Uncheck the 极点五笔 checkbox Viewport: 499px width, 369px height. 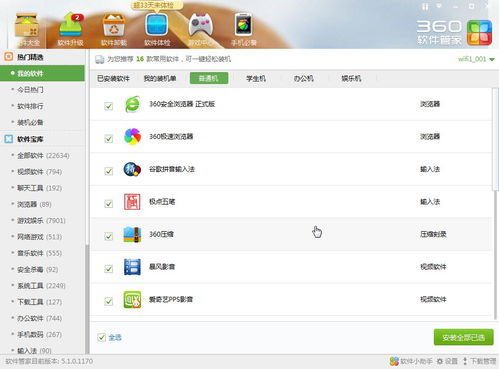pos(108,203)
